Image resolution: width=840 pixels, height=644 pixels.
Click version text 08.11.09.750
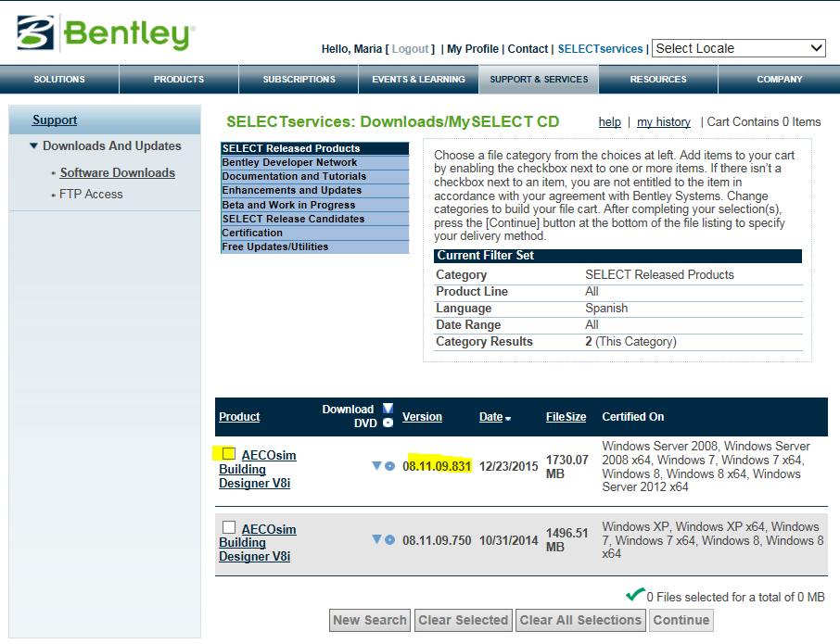[x=437, y=540]
